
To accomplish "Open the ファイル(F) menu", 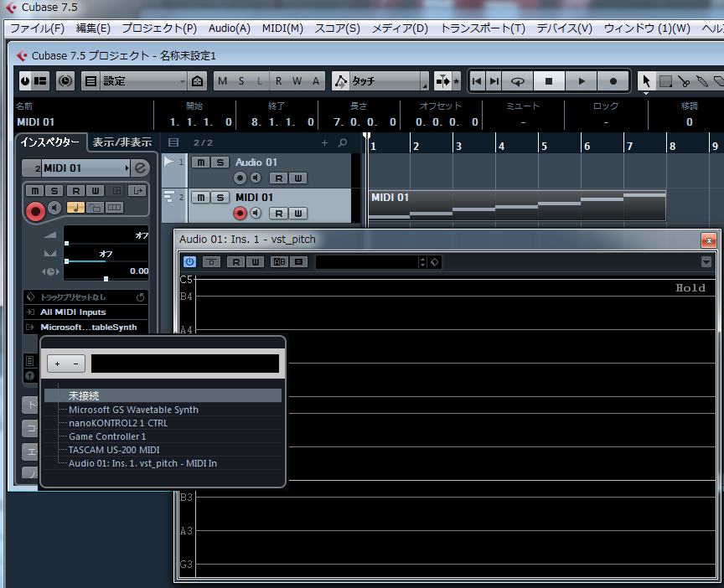I will coord(37,28).
